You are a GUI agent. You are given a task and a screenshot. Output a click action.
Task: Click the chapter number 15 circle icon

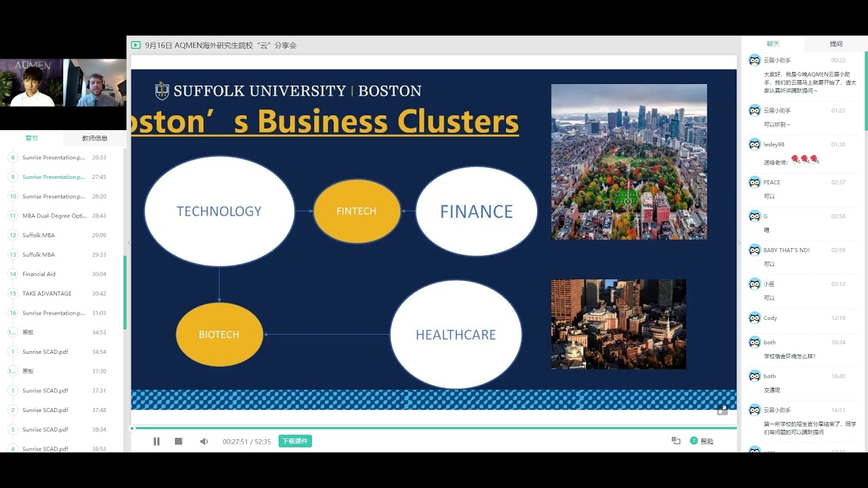pos(12,293)
